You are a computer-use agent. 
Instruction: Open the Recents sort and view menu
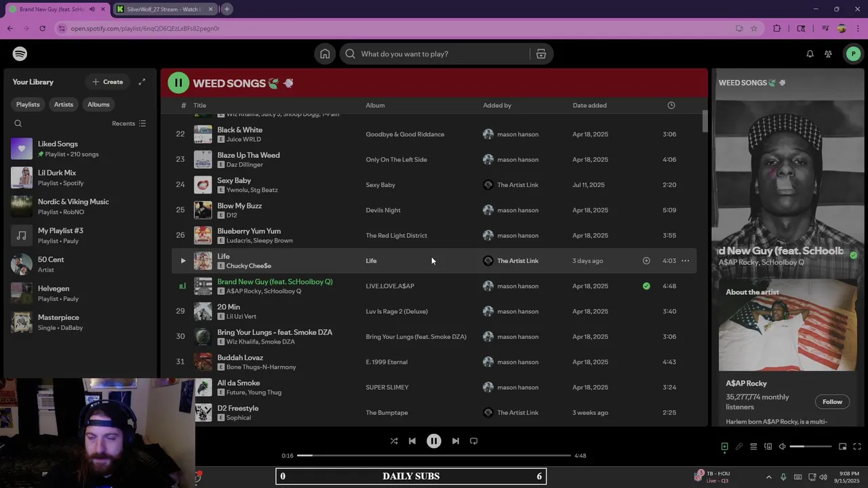129,123
